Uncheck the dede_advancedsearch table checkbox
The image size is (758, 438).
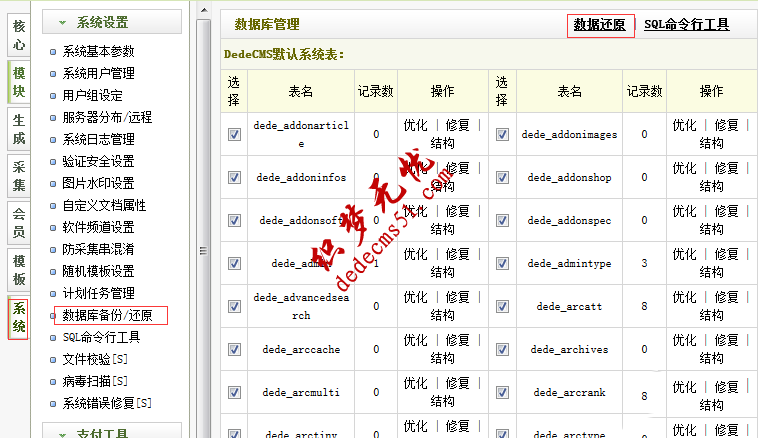pos(234,307)
